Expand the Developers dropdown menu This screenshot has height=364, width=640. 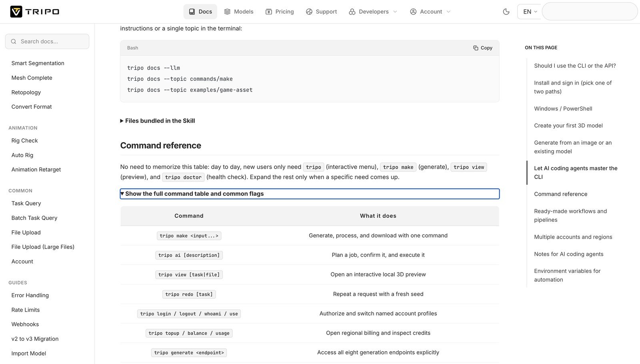tap(373, 12)
